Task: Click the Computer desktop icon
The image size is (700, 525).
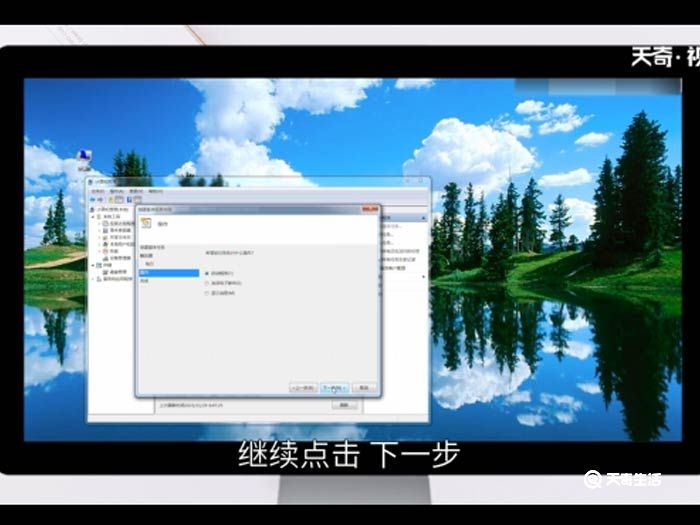Action: tap(84, 161)
